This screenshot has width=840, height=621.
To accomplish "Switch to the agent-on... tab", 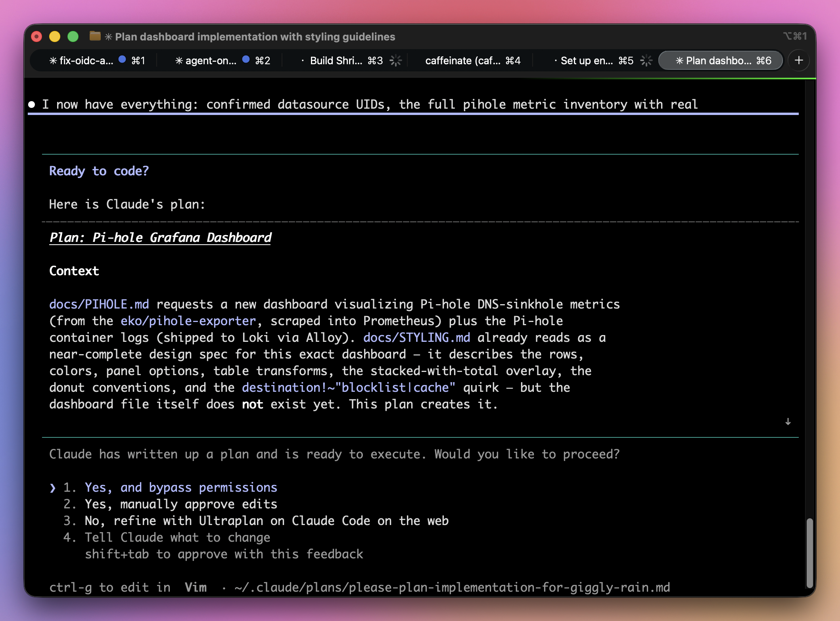I will click(222, 60).
